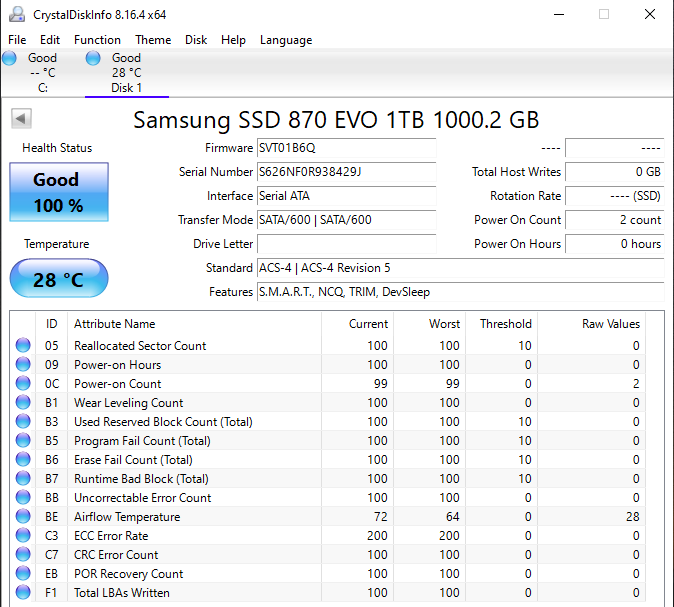
Task: Open the Language menu
Action: [286, 40]
